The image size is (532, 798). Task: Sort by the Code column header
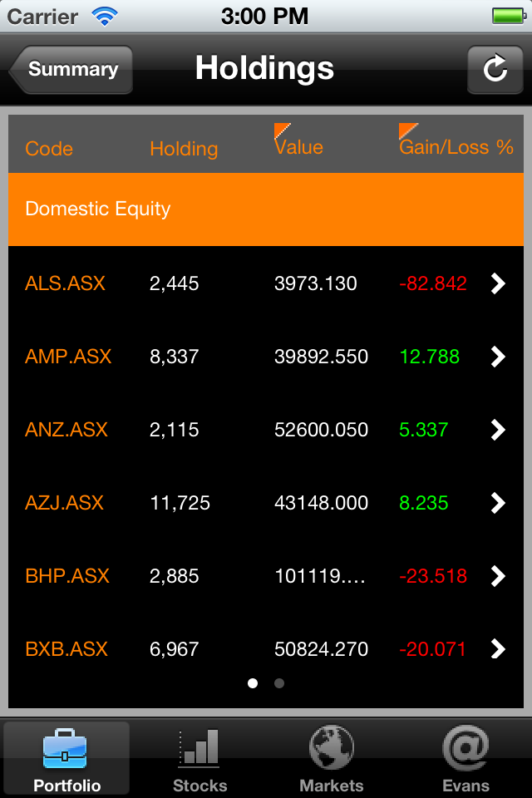pos(49,149)
